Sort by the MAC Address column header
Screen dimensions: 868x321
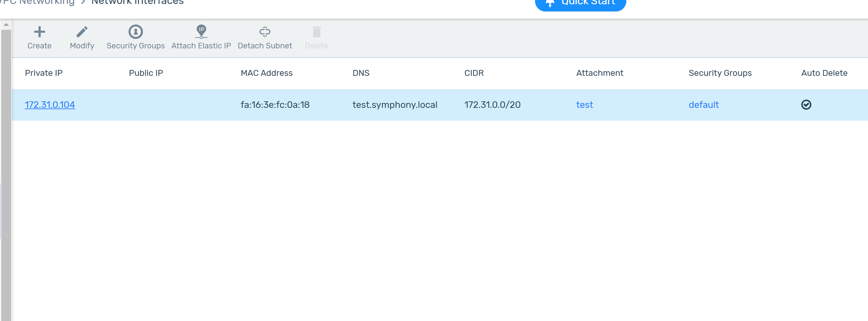267,73
